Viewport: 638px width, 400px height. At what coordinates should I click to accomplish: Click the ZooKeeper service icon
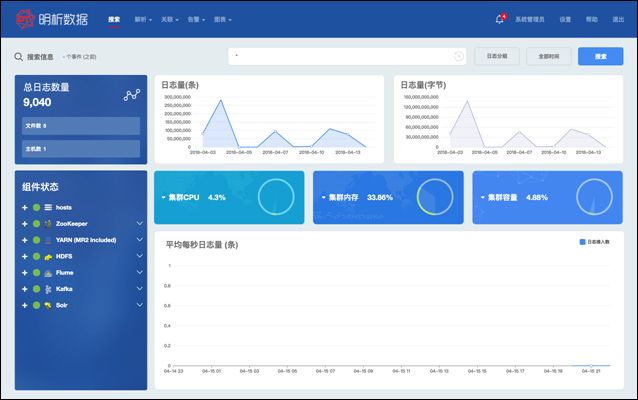pyautogui.click(x=48, y=224)
